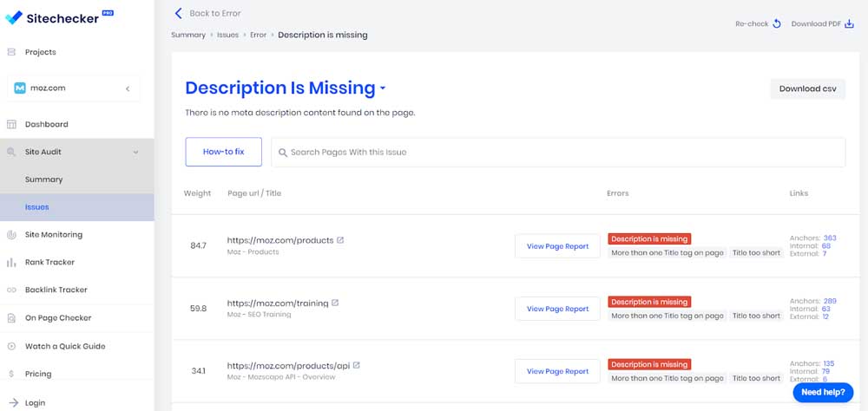The height and width of the screenshot is (411, 868).
Task: Click the Need help? chat button
Action: click(x=823, y=392)
